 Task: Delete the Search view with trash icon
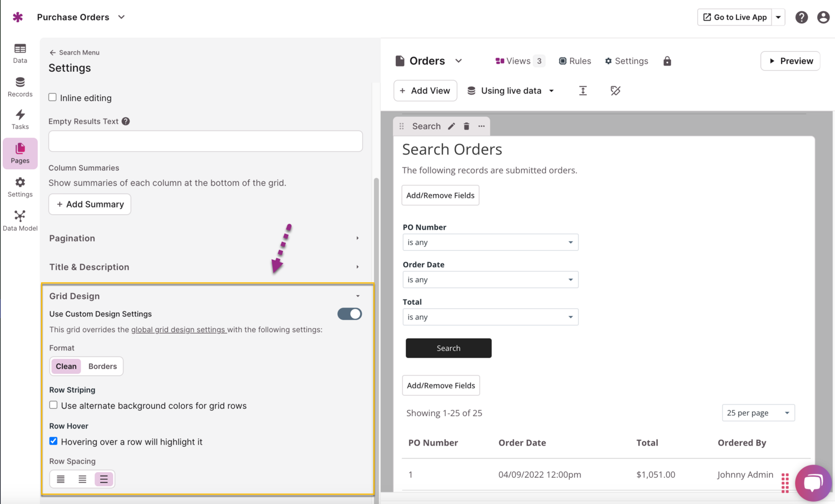pos(466,126)
